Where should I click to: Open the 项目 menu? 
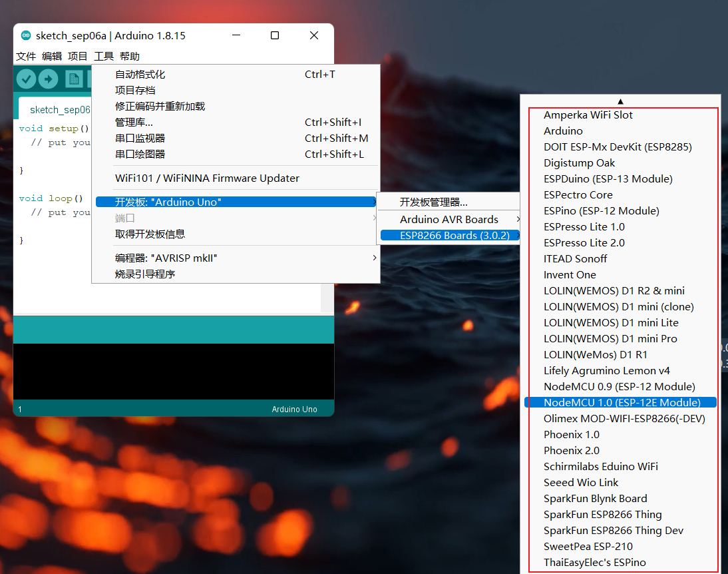tap(78, 56)
